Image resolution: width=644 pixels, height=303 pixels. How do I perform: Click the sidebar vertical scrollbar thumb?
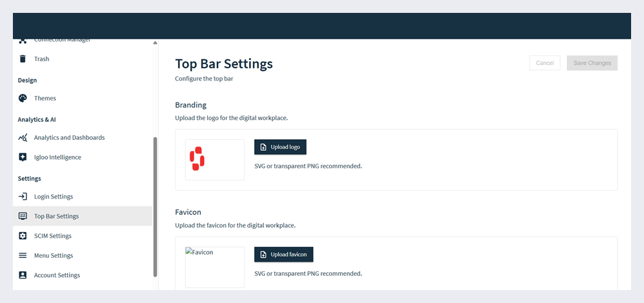[x=155, y=207]
